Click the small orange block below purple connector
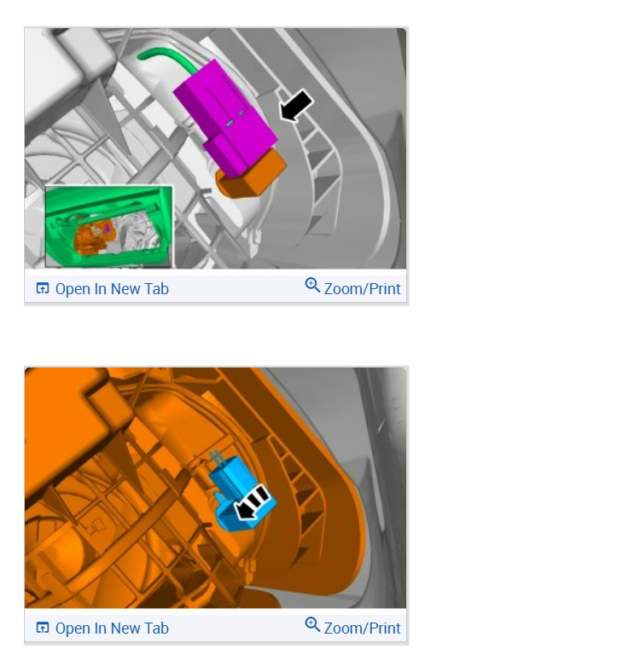This screenshot has height=672, width=617. tap(251, 175)
